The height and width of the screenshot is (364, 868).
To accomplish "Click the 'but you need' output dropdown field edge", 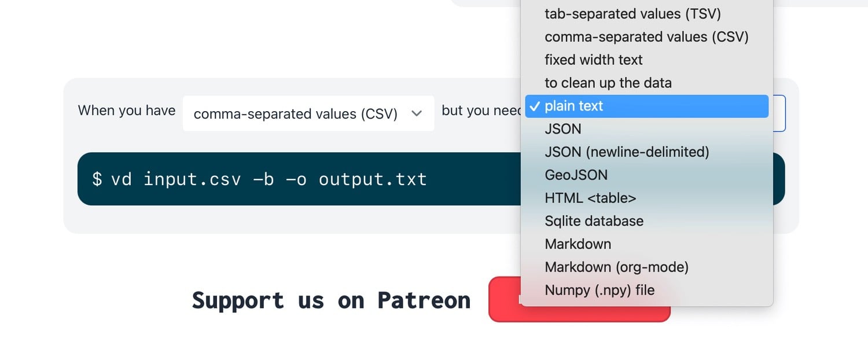I will click(x=779, y=113).
